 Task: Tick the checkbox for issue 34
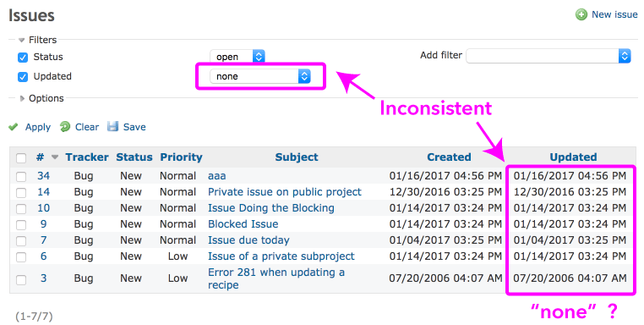[x=21, y=177]
